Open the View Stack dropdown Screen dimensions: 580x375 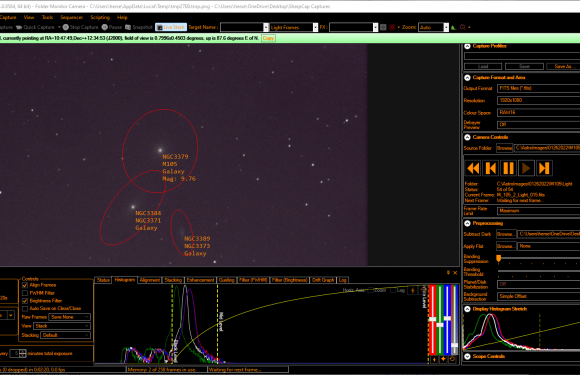coord(62,326)
